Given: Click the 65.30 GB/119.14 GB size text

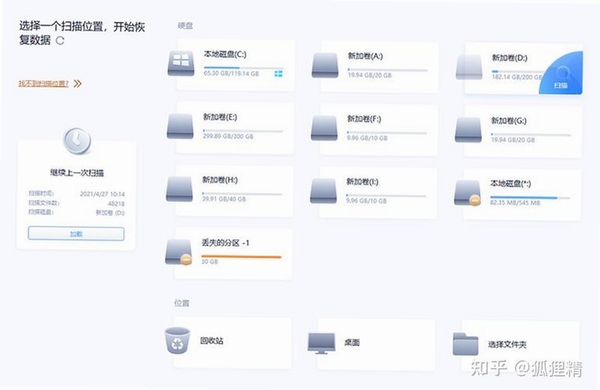Looking at the screenshot, I should pyautogui.click(x=231, y=73).
